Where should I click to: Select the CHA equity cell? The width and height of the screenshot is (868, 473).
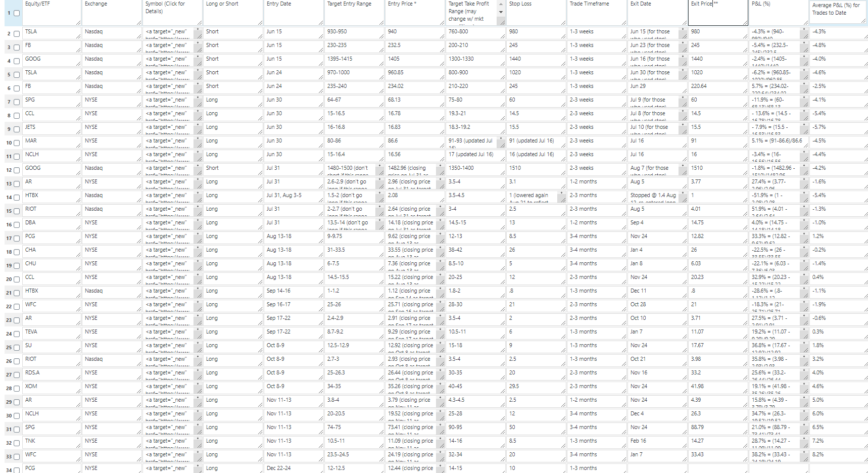coord(52,252)
